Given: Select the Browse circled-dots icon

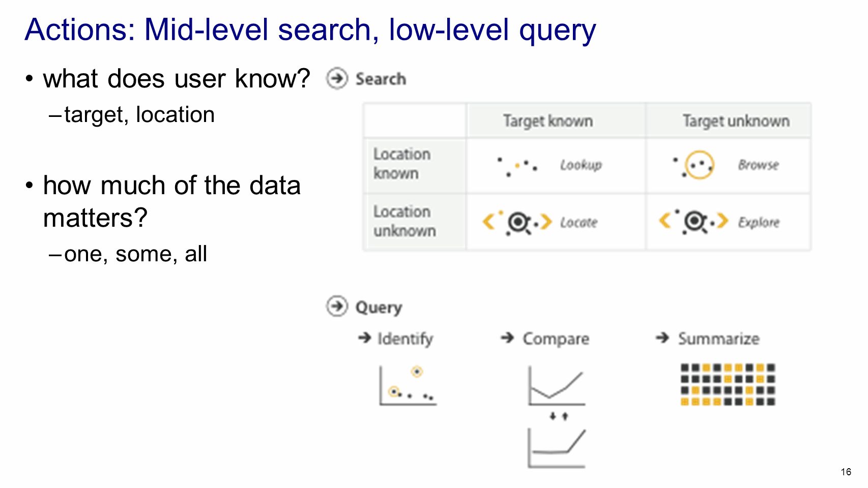Looking at the screenshot, I should click(x=694, y=165).
